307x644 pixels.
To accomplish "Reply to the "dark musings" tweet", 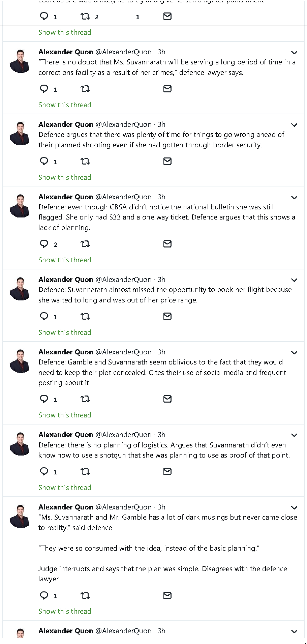I will (x=44, y=595).
